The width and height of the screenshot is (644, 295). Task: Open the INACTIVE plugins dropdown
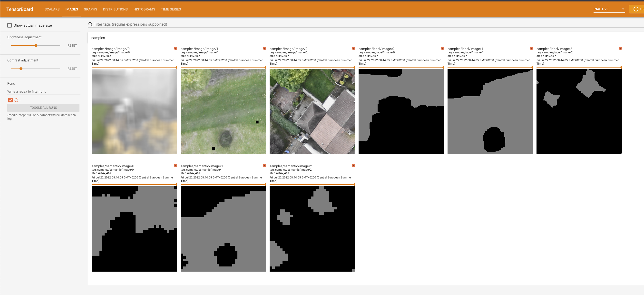609,9
